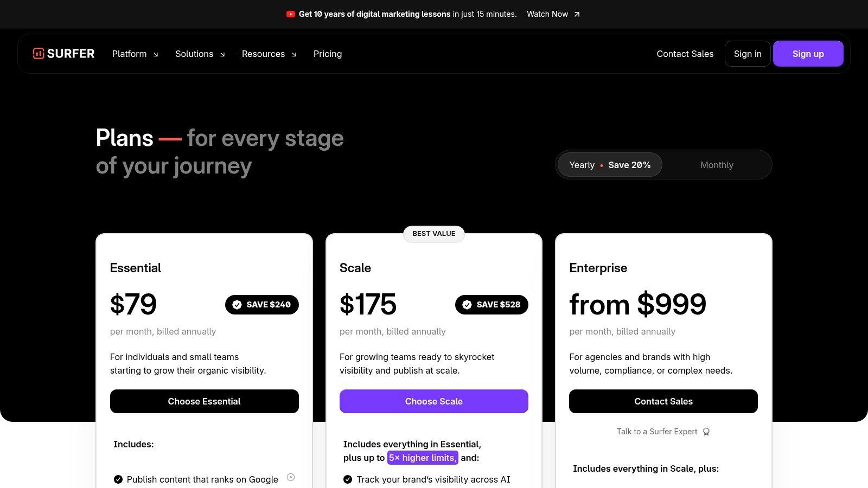Click the arrow icon beside Watch Now
868x488 pixels.
(x=577, y=15)
